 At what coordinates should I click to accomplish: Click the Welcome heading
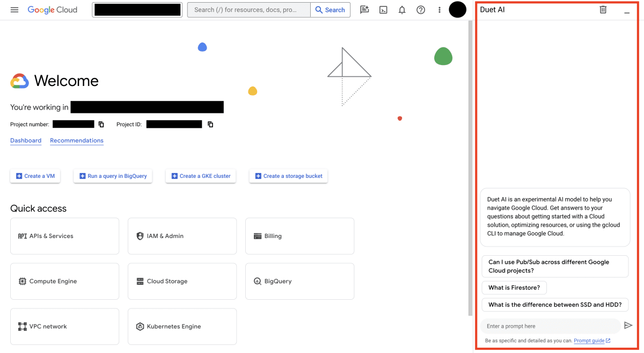[x=67, y=81]
